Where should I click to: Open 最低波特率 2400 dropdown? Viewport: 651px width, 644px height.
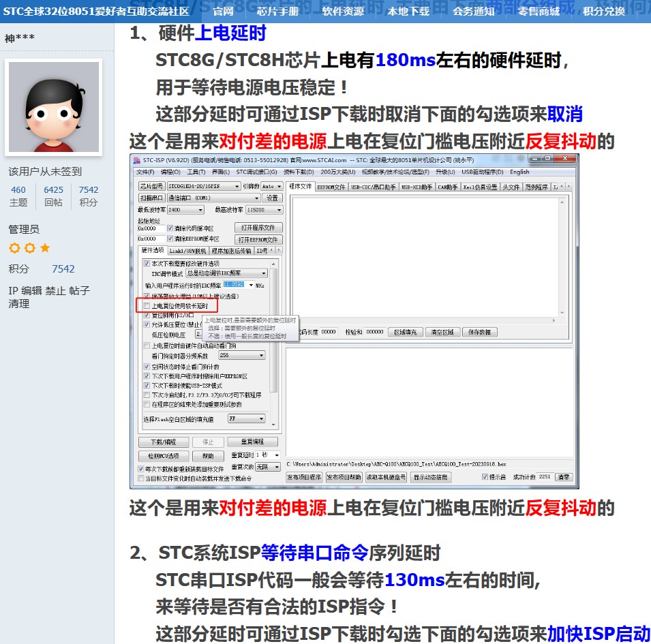click(x=185, y=210)
